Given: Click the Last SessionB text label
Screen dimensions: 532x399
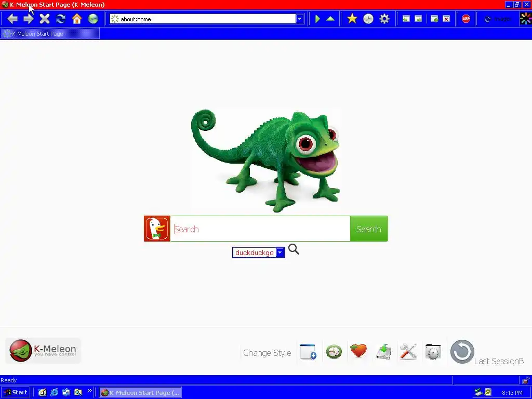Looking at the screenshot, I should [499, 362].
